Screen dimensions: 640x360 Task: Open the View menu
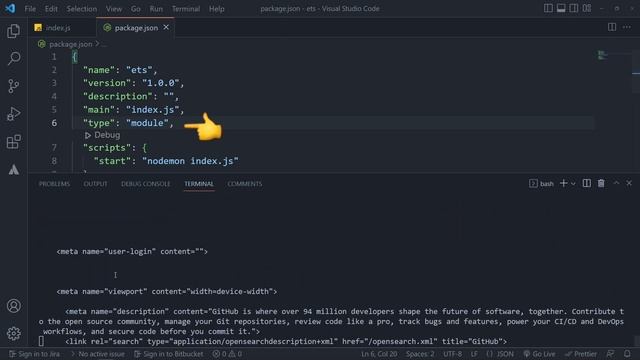[114, 9]
